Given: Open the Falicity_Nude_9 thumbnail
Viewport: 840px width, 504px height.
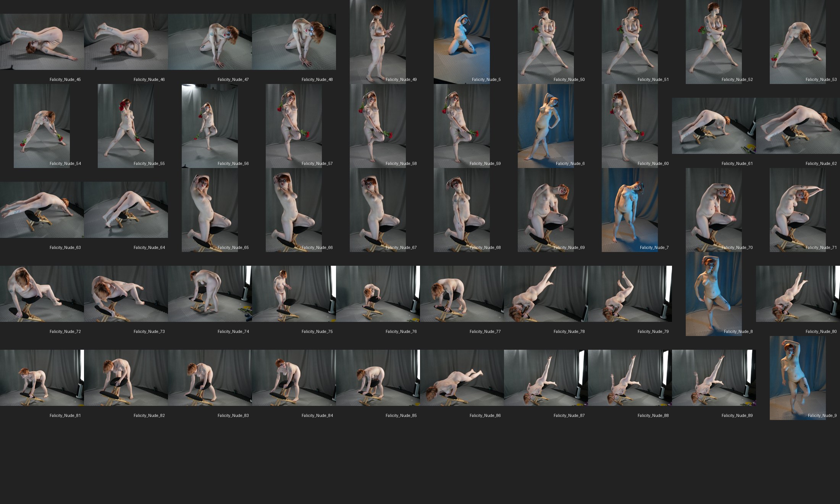Looking at the screenshot, I should pos(798,378).
